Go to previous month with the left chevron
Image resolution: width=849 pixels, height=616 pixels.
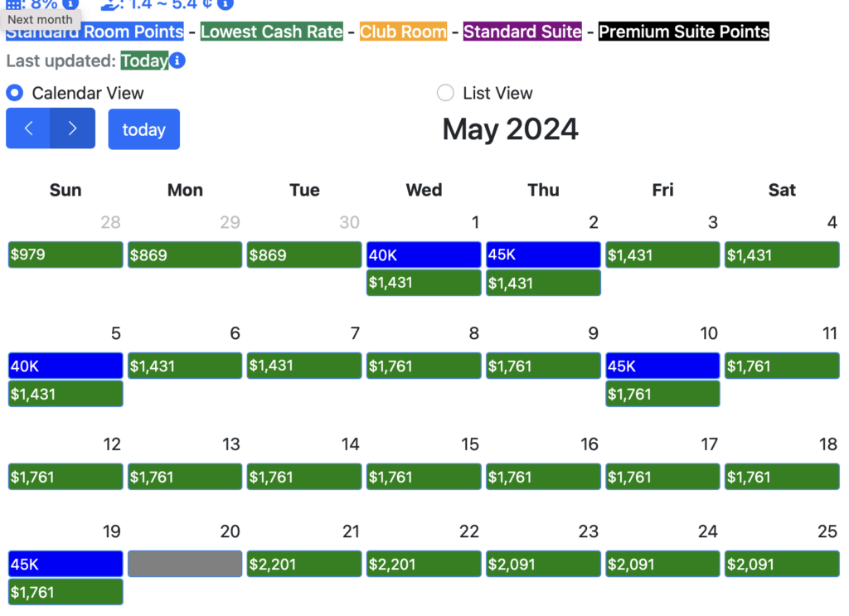point(28,129)
